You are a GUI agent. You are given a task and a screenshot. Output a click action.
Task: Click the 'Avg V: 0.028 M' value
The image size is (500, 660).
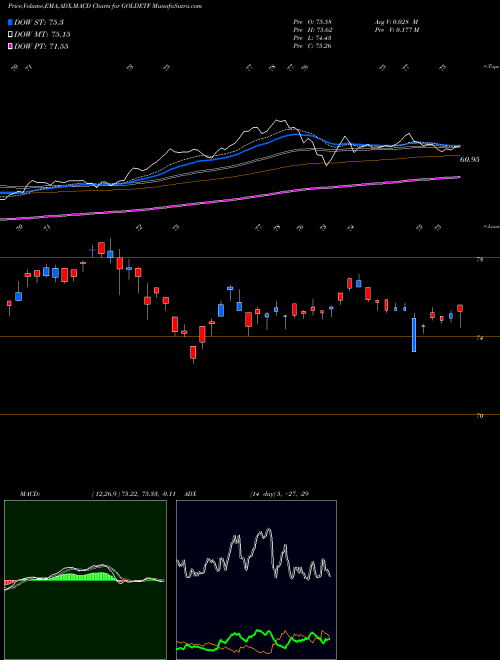point(396,22)
